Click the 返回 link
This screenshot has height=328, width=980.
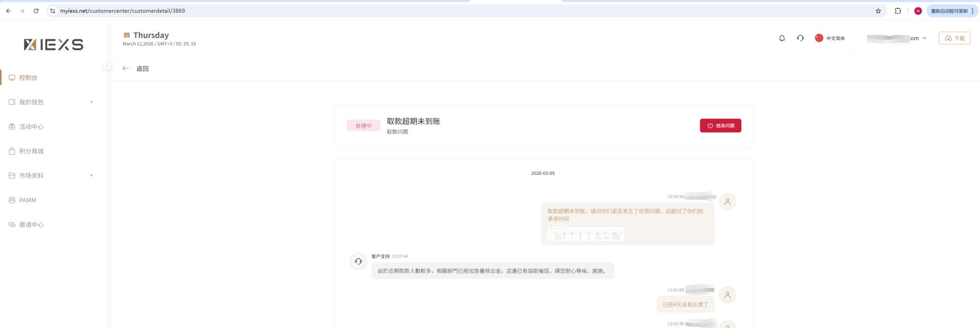(142, 69)
